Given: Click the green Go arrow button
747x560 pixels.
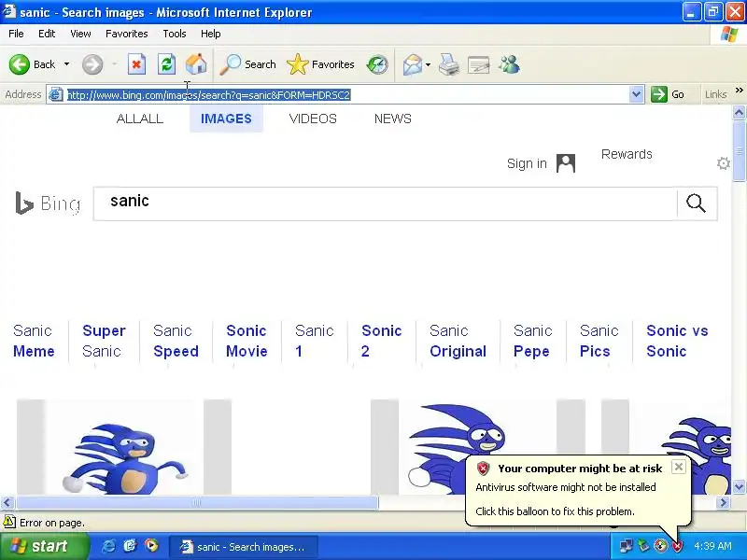Looking at the screenshot, I should click(659, 94).
